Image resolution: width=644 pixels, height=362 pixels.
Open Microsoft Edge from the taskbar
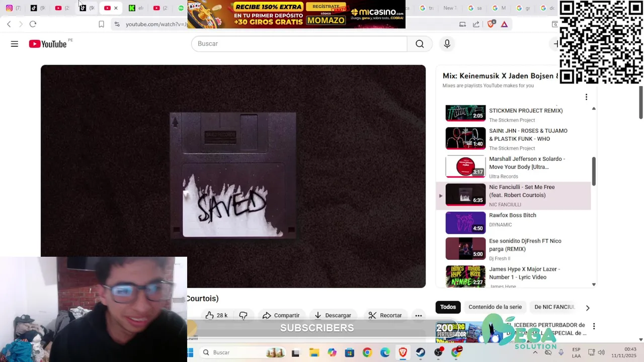tap(385, 353)
